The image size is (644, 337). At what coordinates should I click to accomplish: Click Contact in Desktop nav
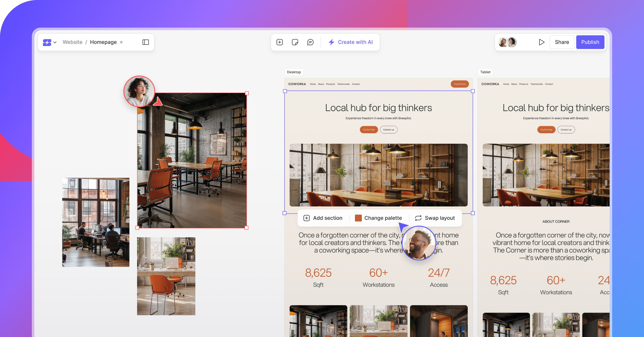point(356,84)
